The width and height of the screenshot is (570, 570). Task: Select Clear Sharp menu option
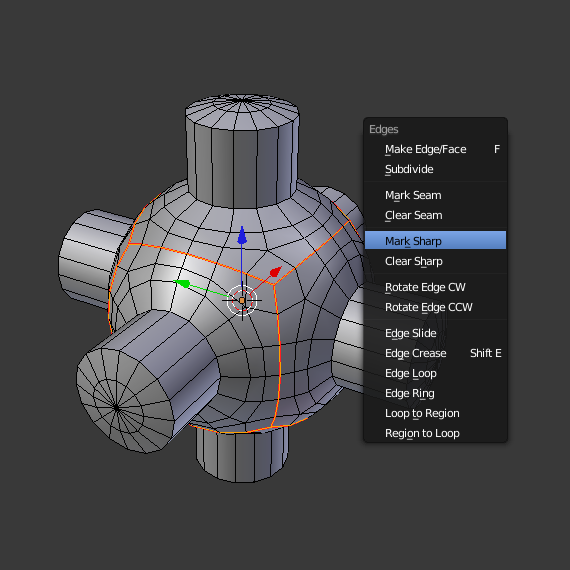(x=435, y=261)
